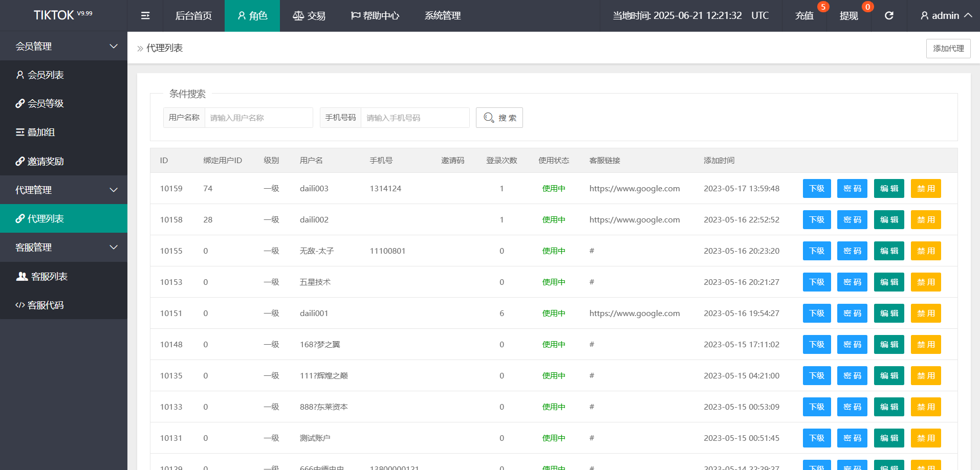Click timestamp 2023-05-16 19:54:27

pyautogui.click(x=742, y=313)
